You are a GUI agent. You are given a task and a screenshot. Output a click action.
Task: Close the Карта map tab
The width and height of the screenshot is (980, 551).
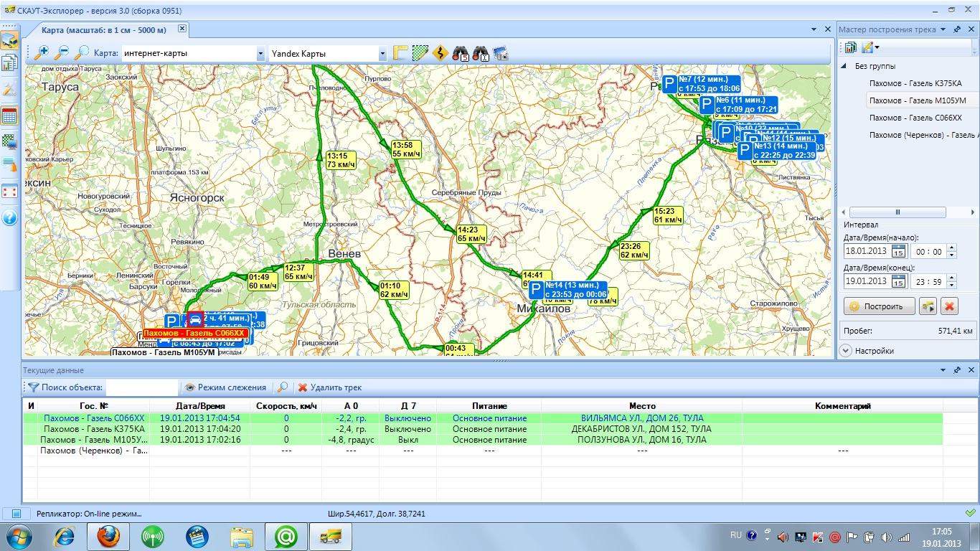(182, 29)
